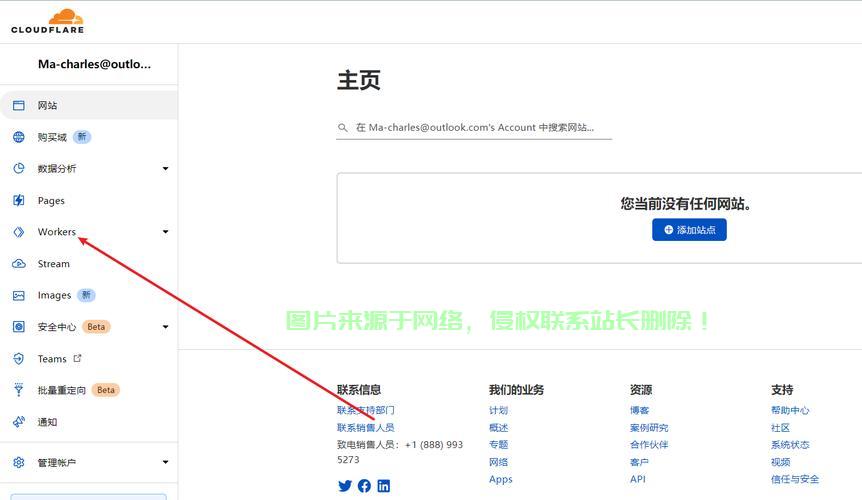Click the 通知 megaphone icon

[x=19, y=421]
